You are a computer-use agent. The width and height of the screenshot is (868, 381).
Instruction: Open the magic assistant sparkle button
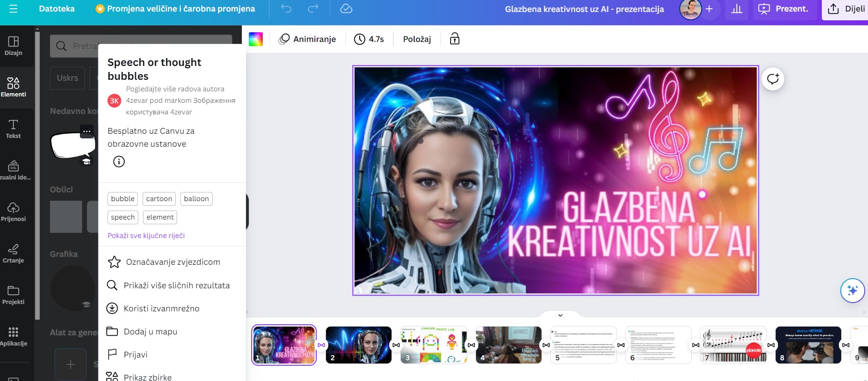click(852, 291)
